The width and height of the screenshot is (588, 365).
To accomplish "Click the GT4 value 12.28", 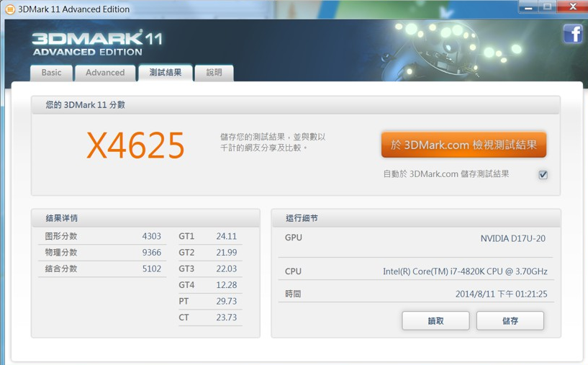I will click(227, 285).
